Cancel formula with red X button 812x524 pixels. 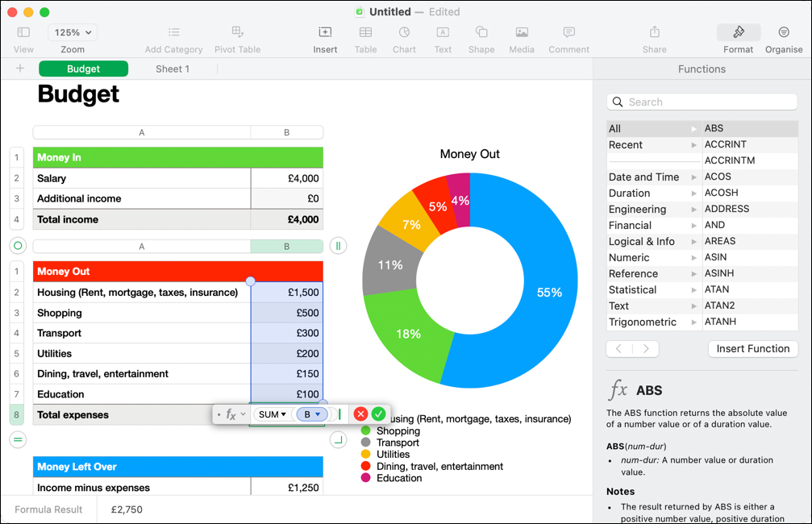[360, 414]
